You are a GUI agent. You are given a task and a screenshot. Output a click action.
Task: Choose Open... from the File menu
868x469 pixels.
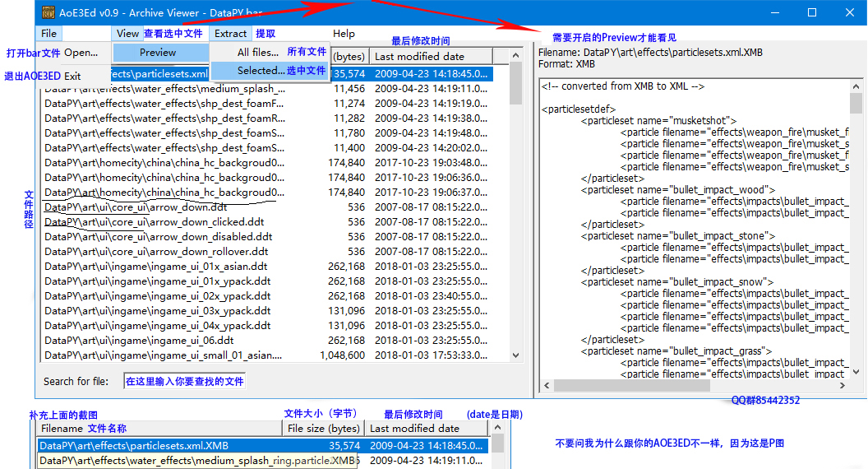click(81, 53)
